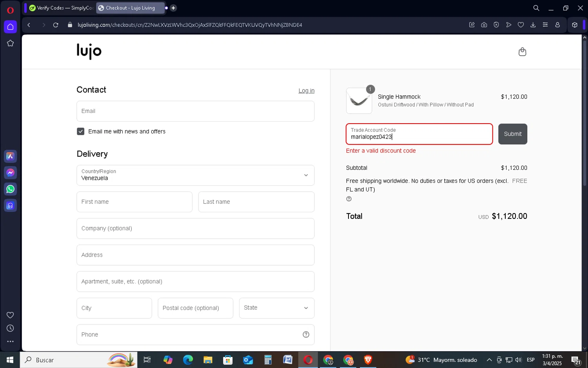Click the City field
The image size is (588, 368).
(x=114, y=308)
